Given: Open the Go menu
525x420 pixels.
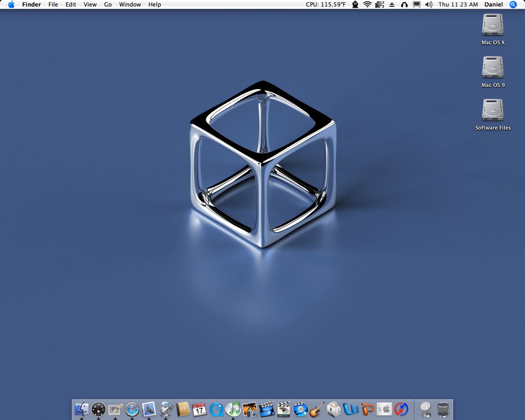Looking at the screenshot, I should 108,5.
